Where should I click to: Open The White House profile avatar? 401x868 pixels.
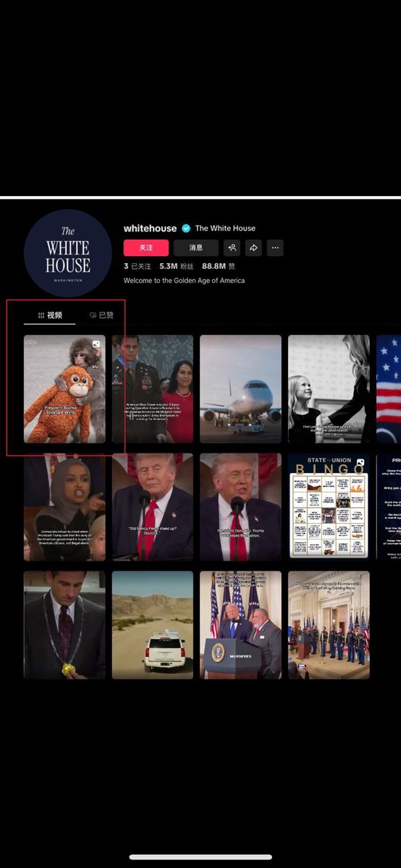tap(67, 253)
